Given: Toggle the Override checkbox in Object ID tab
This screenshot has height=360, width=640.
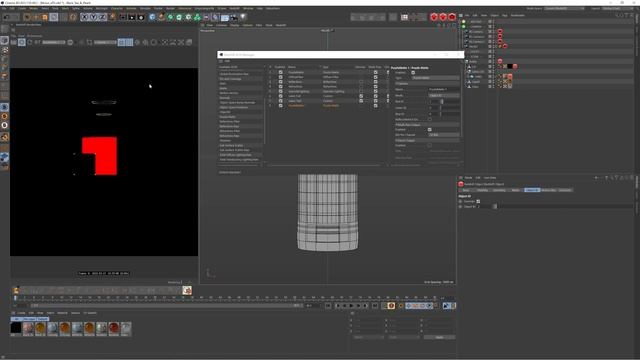Looking at the screenshot, I should point(478,201).
